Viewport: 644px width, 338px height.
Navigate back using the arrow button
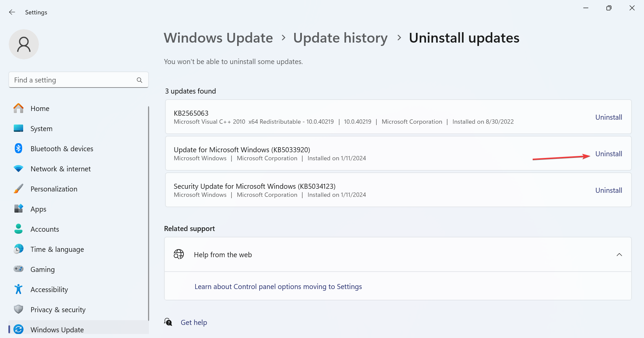(x=12, y=12)
